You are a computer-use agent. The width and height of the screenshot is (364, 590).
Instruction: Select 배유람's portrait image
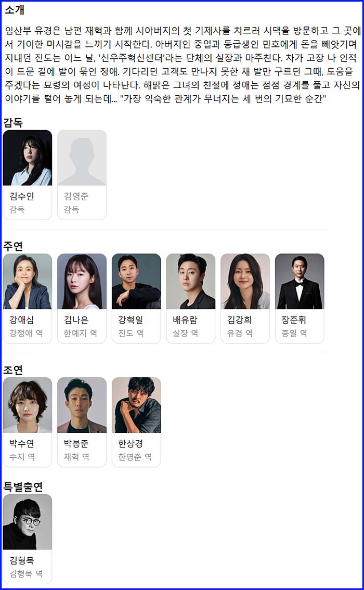coord(191,281)
